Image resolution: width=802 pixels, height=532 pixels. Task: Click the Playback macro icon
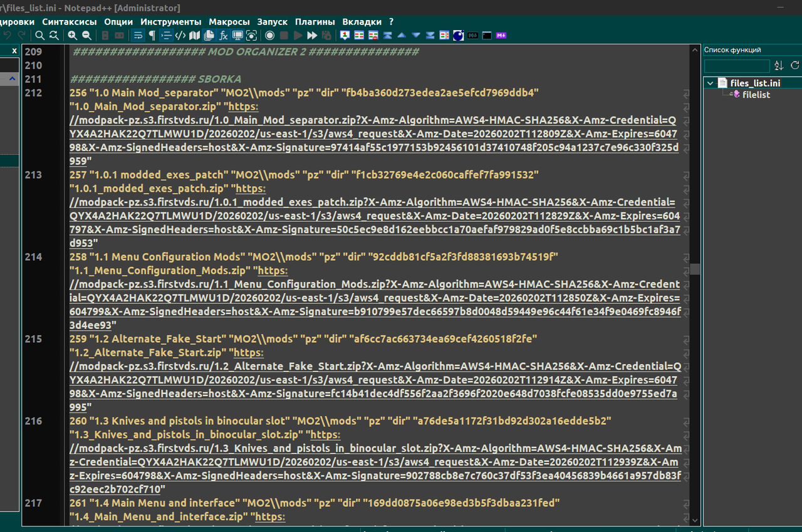pyautogui.click(x=298, y=36)
